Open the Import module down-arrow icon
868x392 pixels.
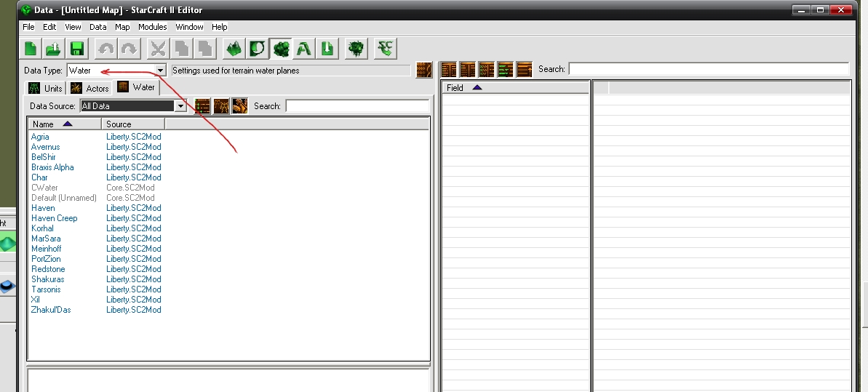(x=327, y=49)
